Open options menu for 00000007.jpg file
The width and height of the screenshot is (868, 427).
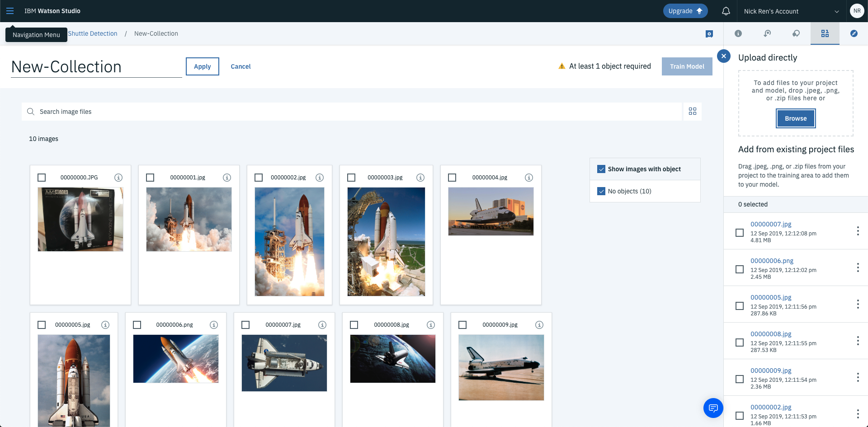(858, 231)
